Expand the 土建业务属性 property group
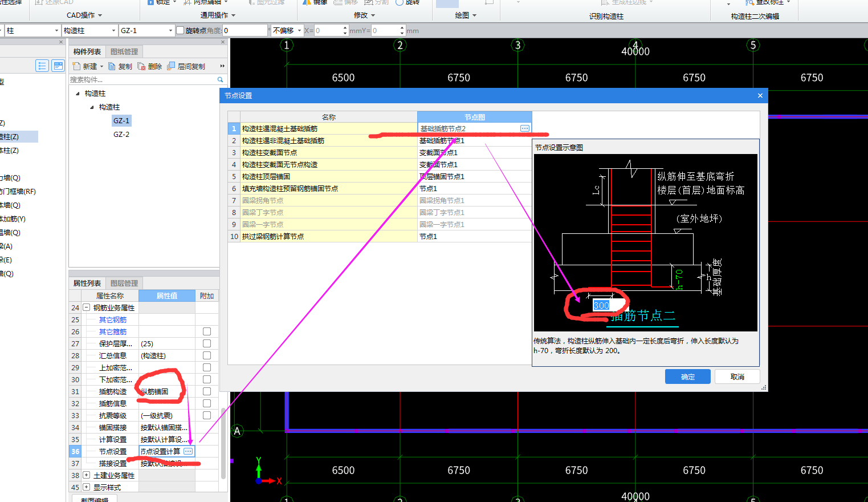 tap(87, 475)
